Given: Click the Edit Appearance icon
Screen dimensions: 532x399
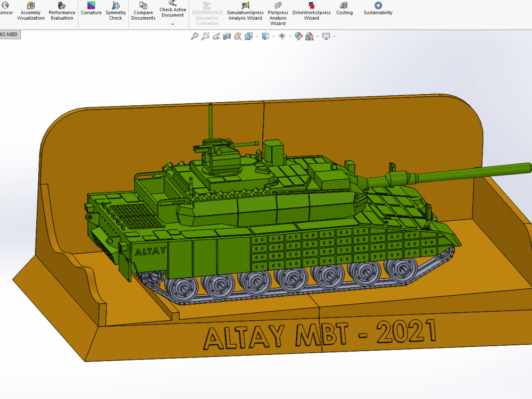Looking at the screenshot, I should click(298, 36).
